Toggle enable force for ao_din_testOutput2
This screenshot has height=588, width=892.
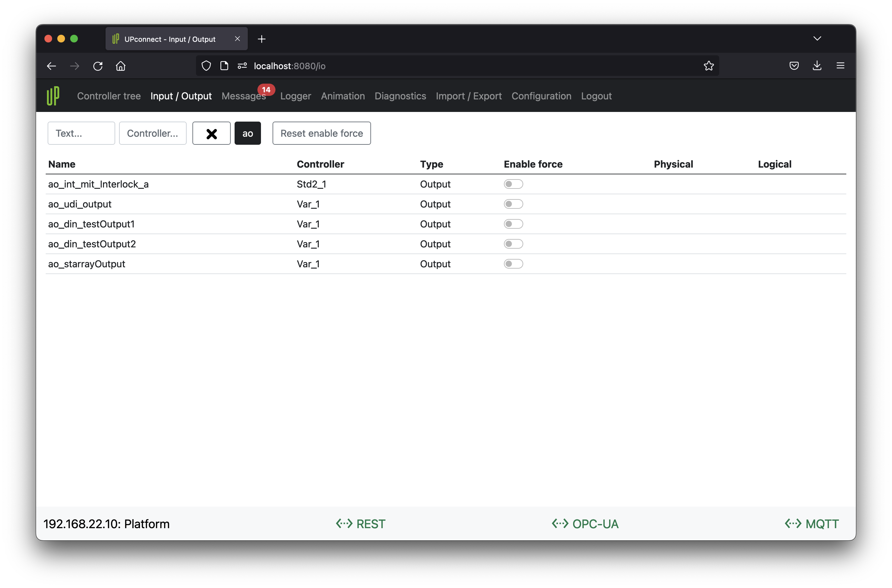pyautogui.click(x=513, y=244)
